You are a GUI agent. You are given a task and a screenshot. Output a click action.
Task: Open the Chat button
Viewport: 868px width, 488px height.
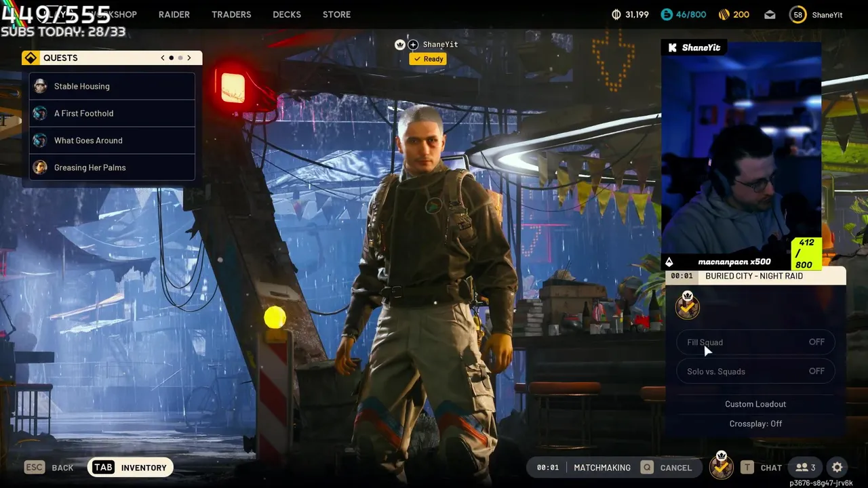click(x=762, y=468)
